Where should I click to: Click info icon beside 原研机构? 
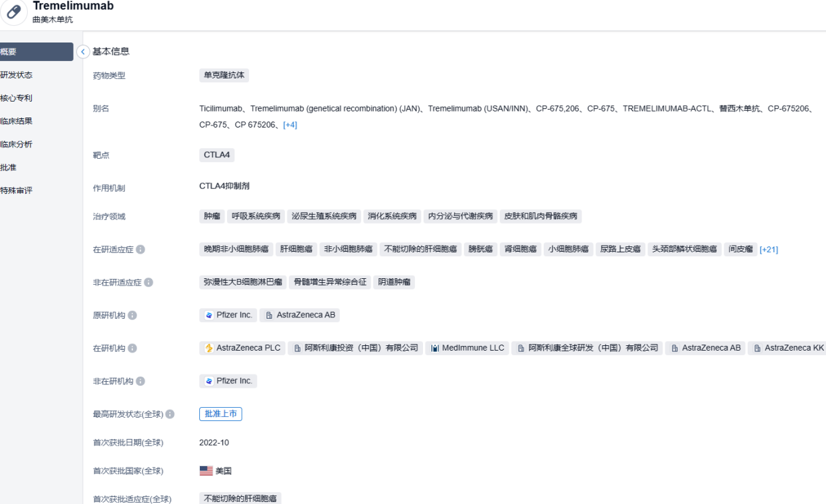coord(133,315)
